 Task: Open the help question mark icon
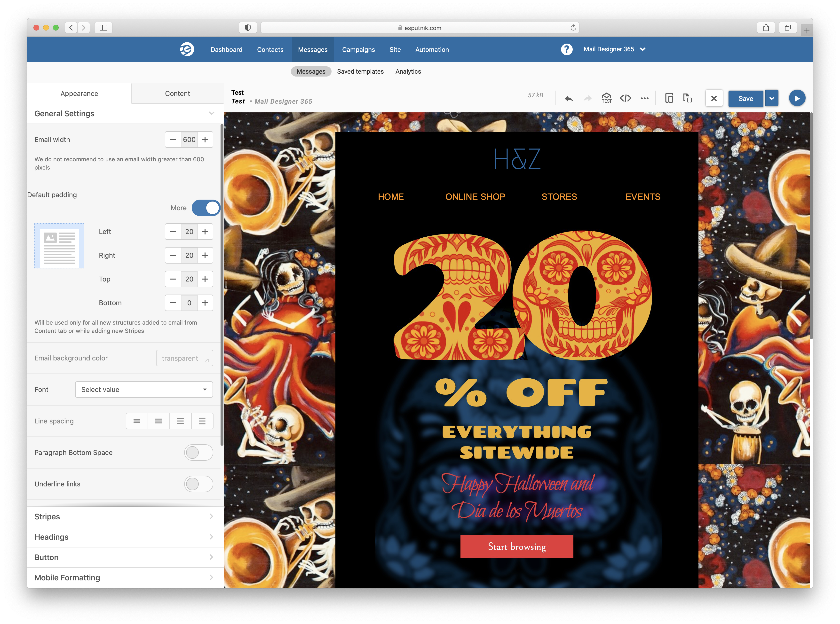click(566, 49)
